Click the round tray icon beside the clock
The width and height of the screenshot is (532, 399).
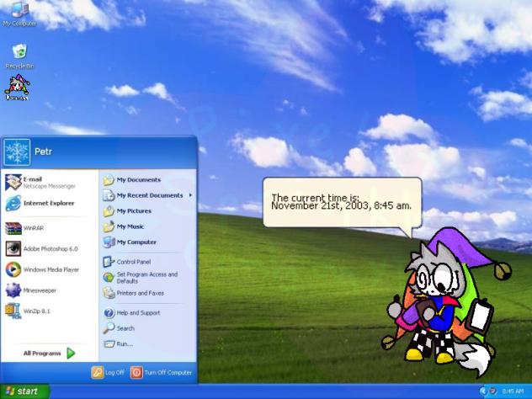point(493,391)
